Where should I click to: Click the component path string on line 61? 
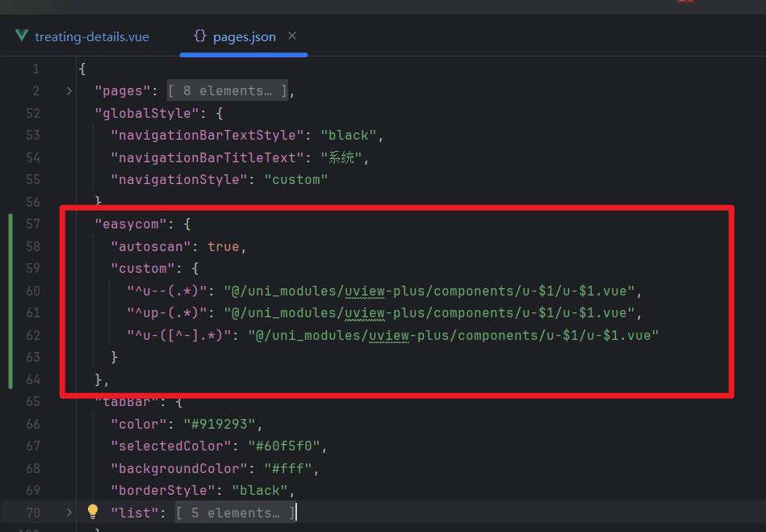point(429,313)
